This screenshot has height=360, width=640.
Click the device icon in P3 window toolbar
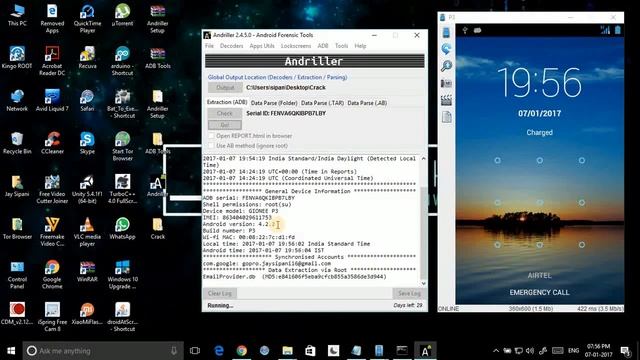click(446, 33)
